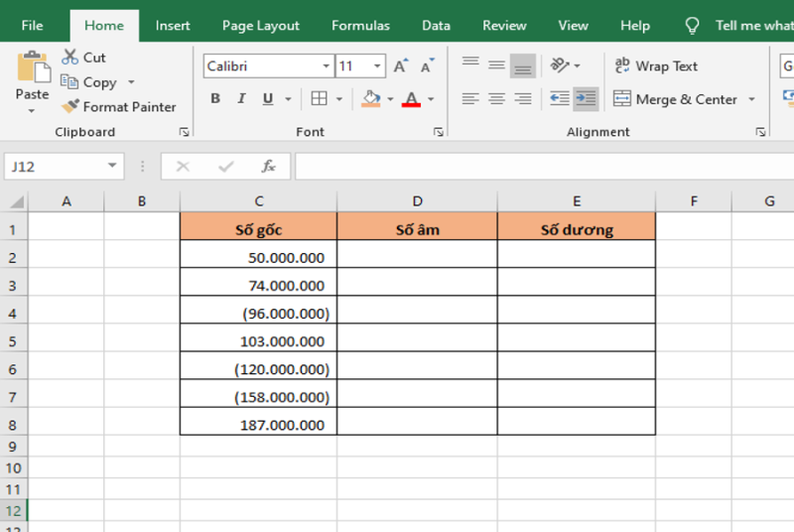Image resolution: width=794 pixels, height=532 pixels.
Task: Align text to the right
Action: 523,98
